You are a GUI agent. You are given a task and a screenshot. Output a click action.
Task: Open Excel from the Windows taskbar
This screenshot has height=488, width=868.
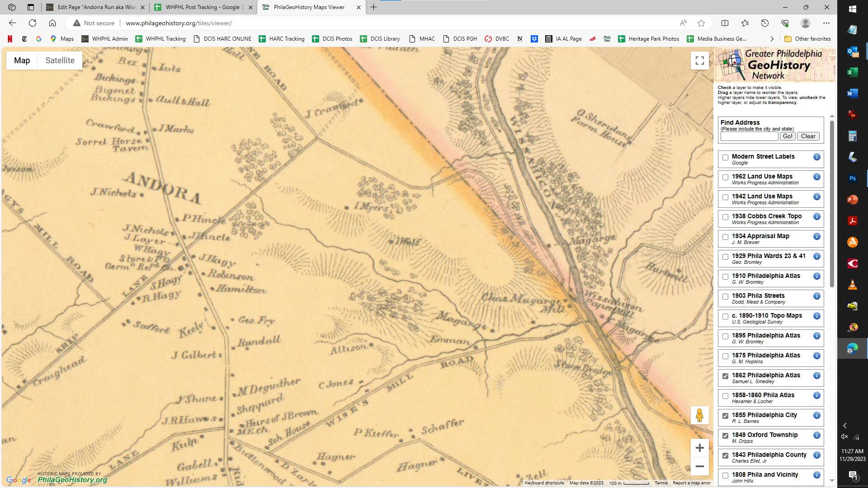point(853,72)
